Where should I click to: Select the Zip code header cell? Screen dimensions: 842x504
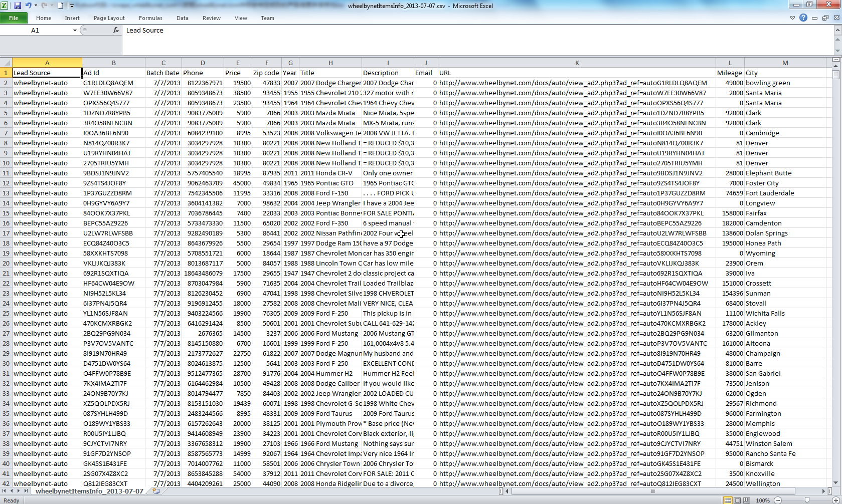[266, 73]
